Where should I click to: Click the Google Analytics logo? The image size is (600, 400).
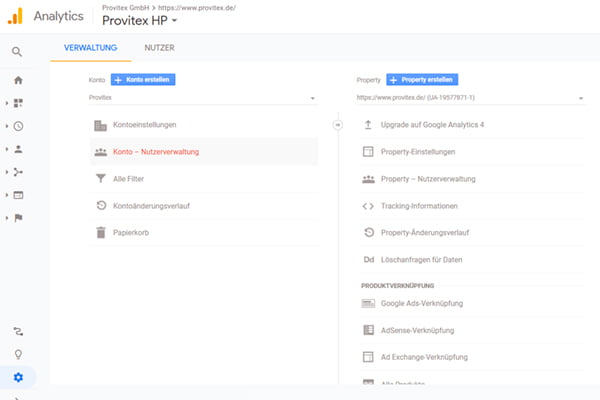pyautogui.click(x=15, y=16)
